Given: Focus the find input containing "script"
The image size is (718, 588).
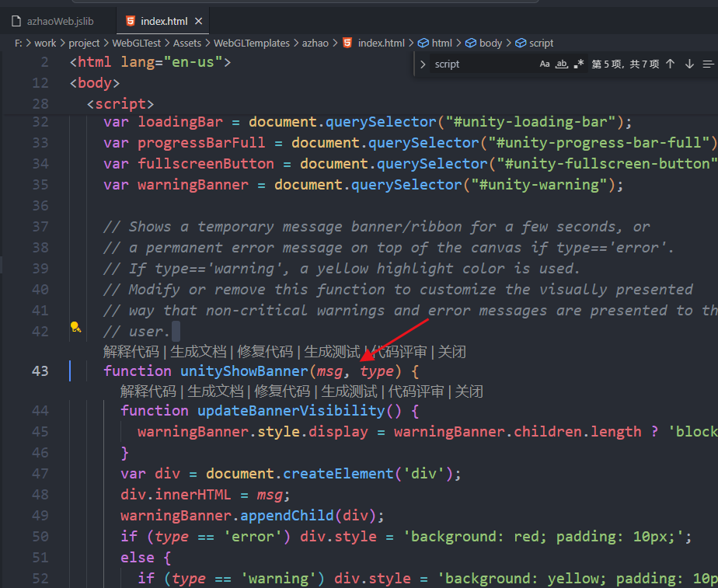Looking at the screenshot, I should click(x=483, y=64).
